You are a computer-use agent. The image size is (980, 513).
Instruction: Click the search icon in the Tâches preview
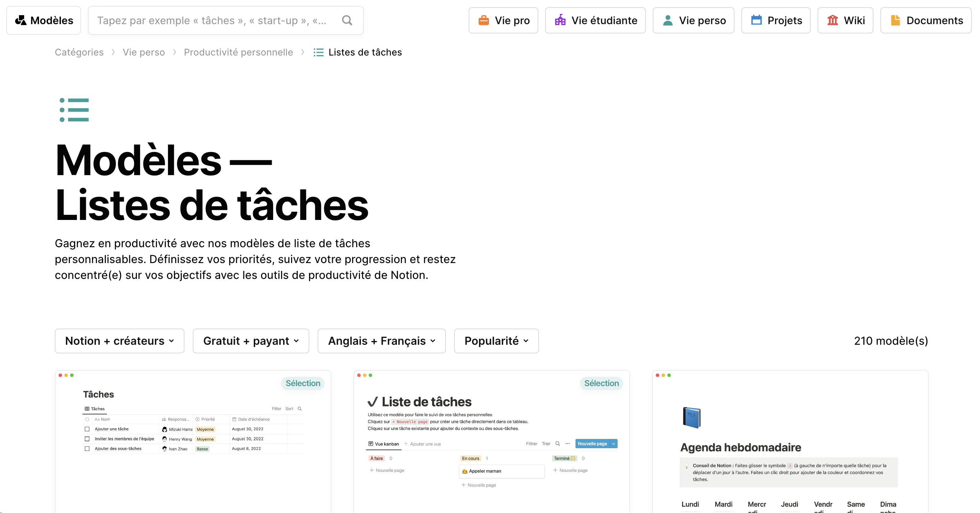click(299, 409)
